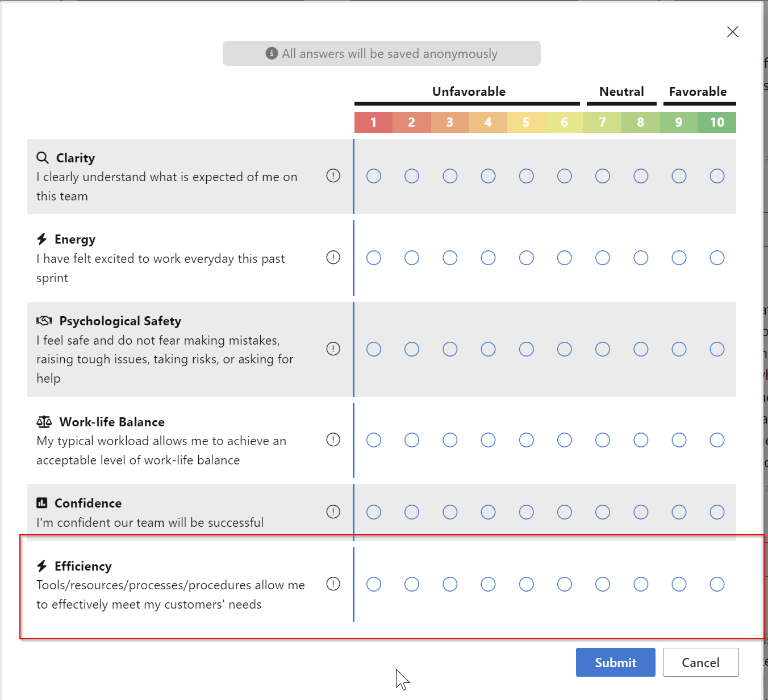Open the info indicator for the Energy question
The width and height of the screenshot is (768, 700).
pos(333,258)
